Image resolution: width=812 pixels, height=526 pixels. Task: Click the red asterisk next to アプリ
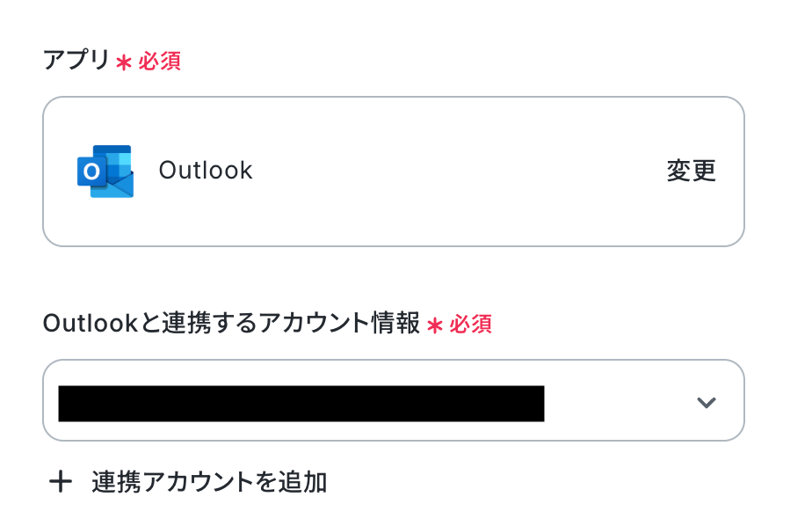(x=124, y=63)
